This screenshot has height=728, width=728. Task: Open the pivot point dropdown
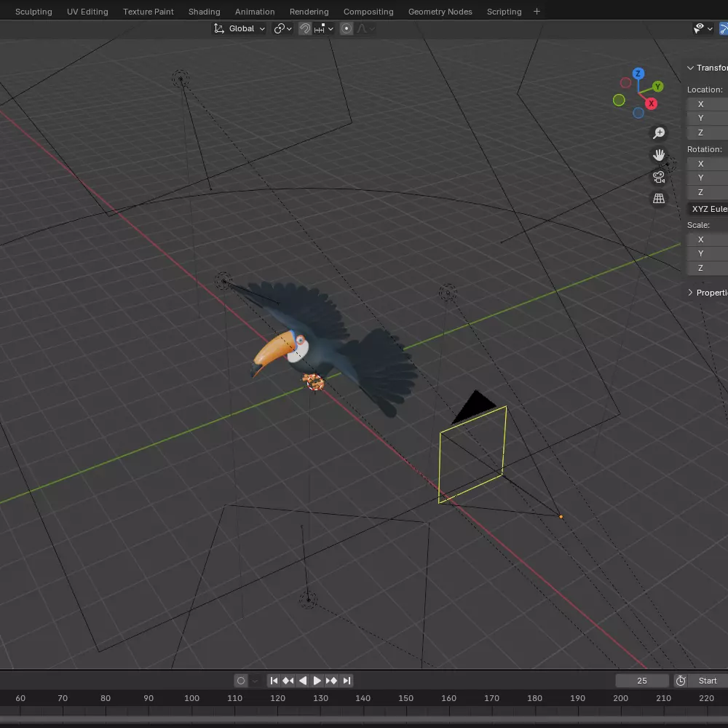click(282, 29)
